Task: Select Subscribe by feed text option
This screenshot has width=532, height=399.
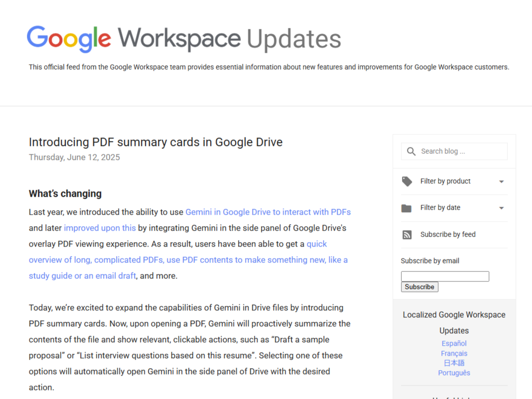Action: tap(448, 234)
